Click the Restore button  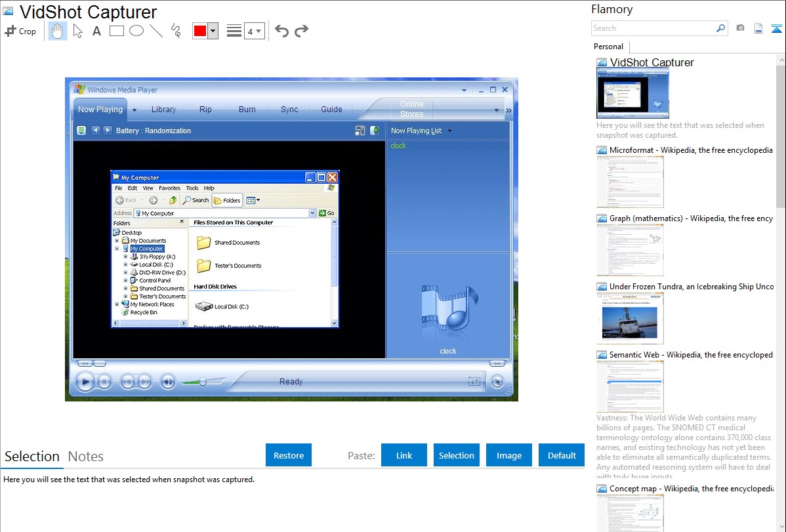tap(289, 455)
